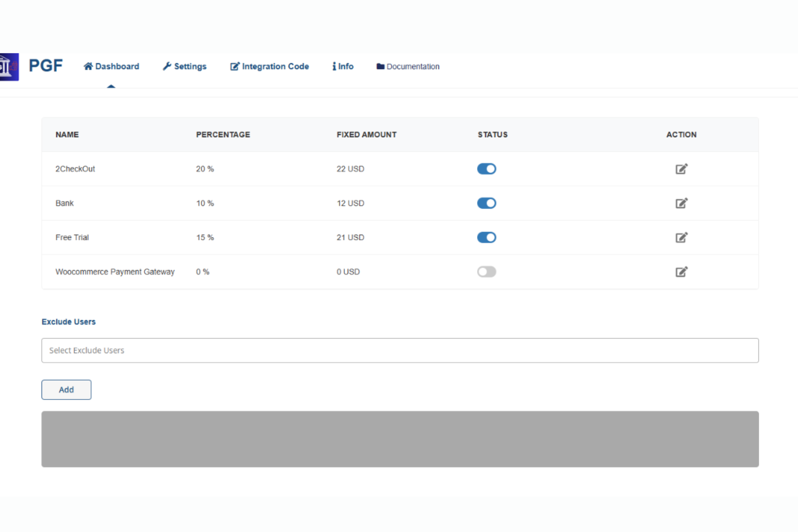Click the Dashboard home icon
This screenshot has width=798, height=532.
[x=88, y=66]
